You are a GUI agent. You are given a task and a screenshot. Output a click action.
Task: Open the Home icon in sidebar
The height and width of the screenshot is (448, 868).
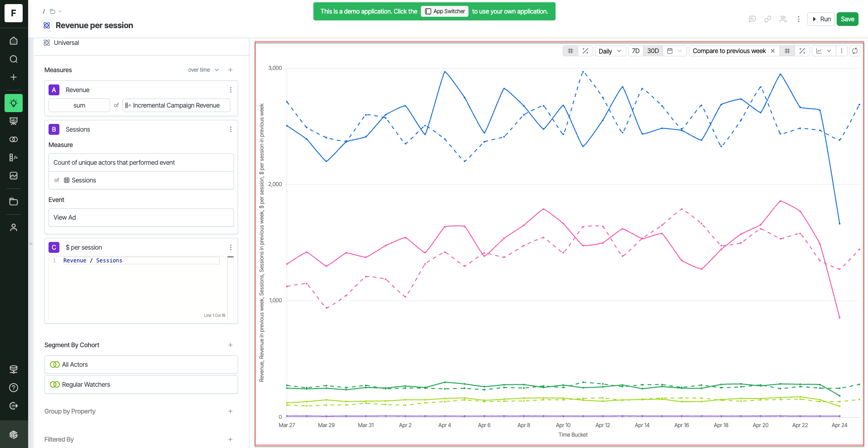[14, 41]
